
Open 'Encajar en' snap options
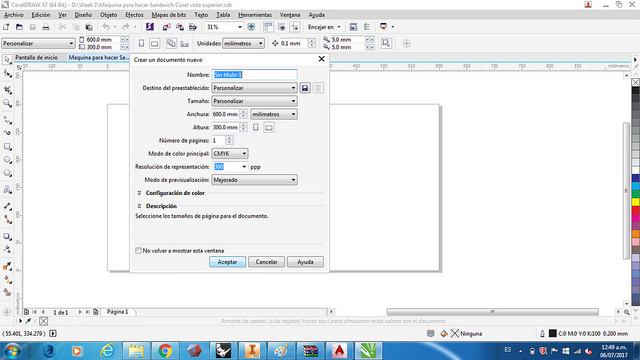(324, 27)
